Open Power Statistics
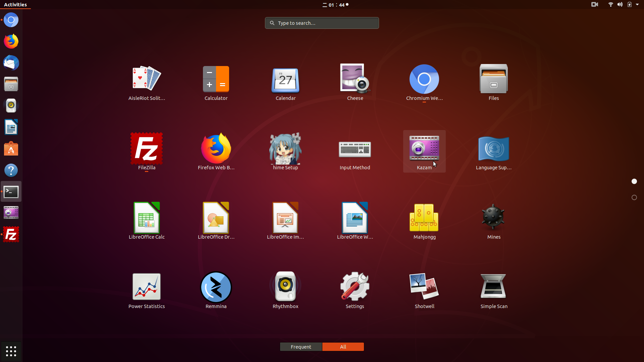The height and width of the screenshot is (362, 644). pyautogui.click(x=147, y=290)
